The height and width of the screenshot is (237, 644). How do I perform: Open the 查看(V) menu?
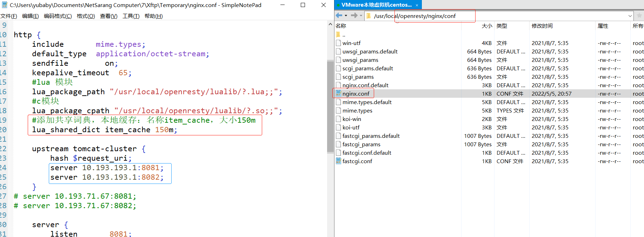[108, 16]
